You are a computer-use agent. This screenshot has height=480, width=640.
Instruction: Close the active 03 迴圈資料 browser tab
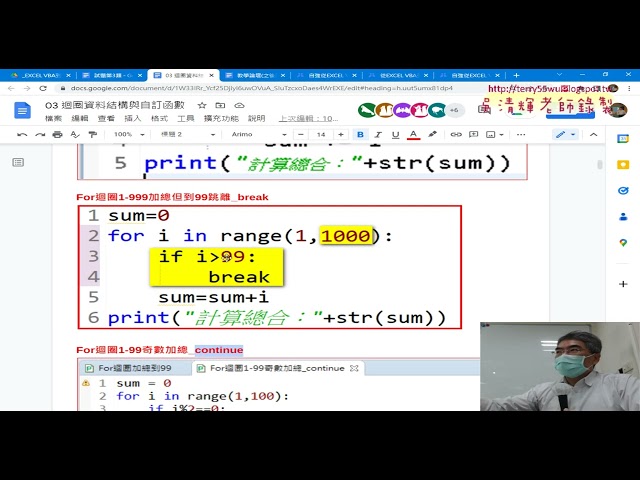(211, 76)
